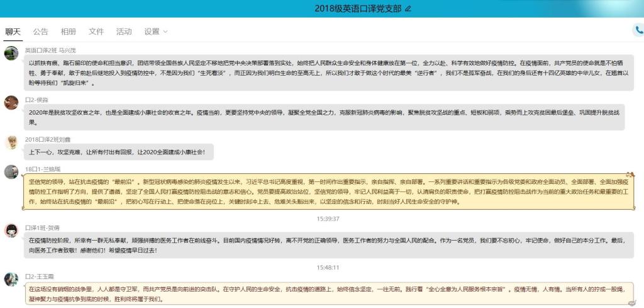Click sender name 18口1-兰艳瑶

coord(42,168)
